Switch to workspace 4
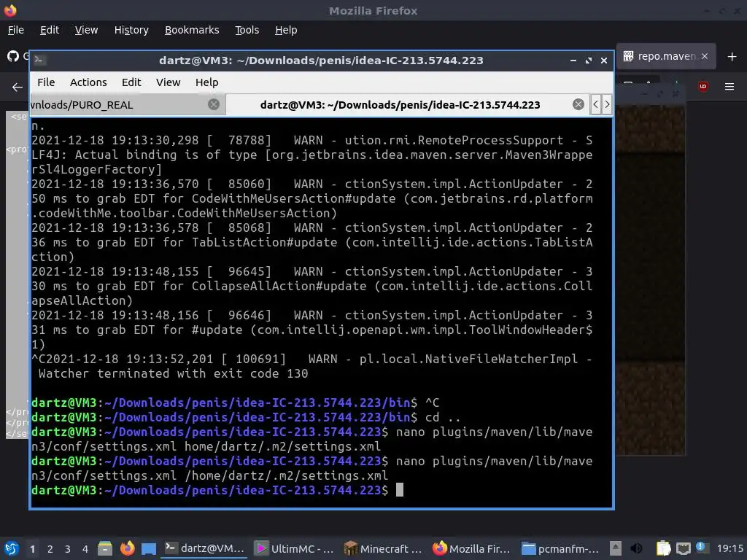This screenshot has height=560, width=747. click(x=85, y=549)
